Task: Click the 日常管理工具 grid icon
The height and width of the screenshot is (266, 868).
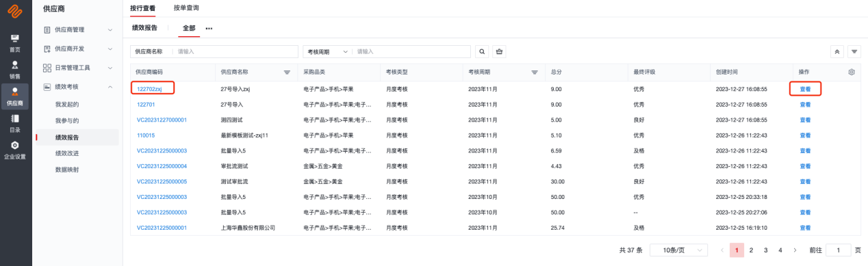Action: tap(47, 68)
